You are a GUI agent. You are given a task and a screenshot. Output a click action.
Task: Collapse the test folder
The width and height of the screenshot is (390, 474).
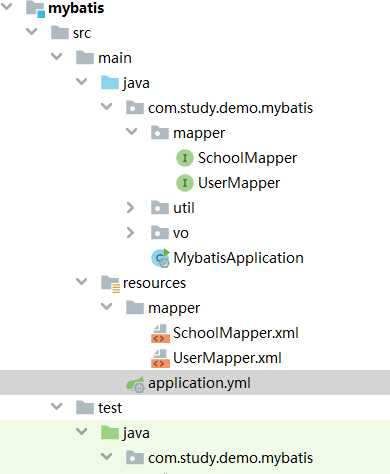(57, 407)
